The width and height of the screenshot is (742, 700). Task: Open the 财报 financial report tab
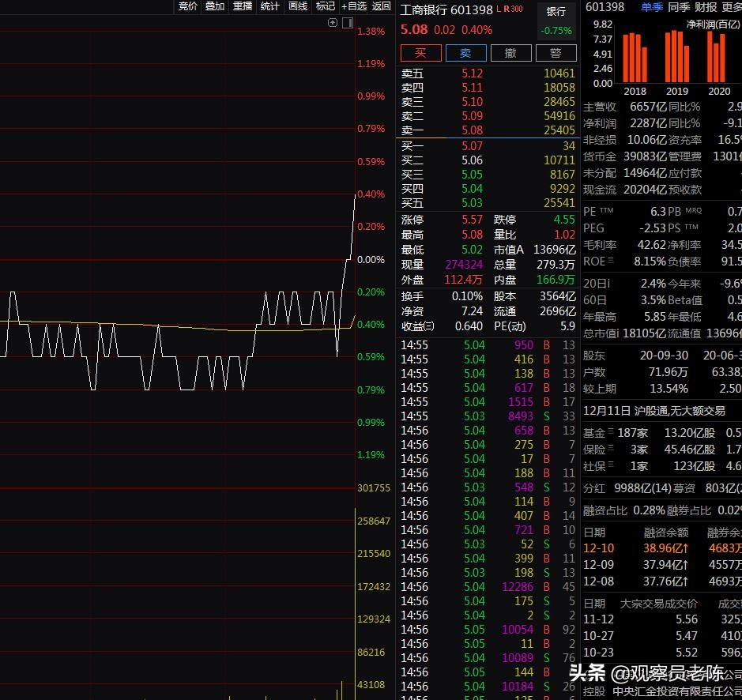click(706, 7)
